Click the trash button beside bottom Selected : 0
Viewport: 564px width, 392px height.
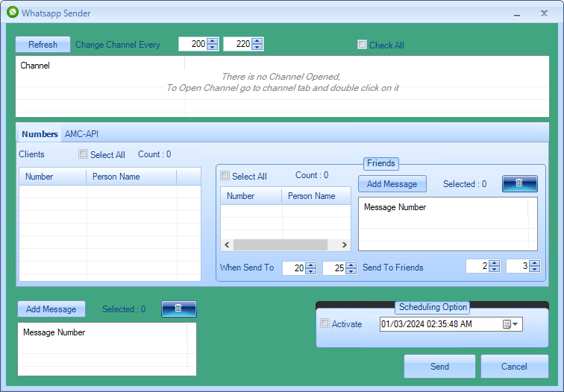[x=179, y=309]
